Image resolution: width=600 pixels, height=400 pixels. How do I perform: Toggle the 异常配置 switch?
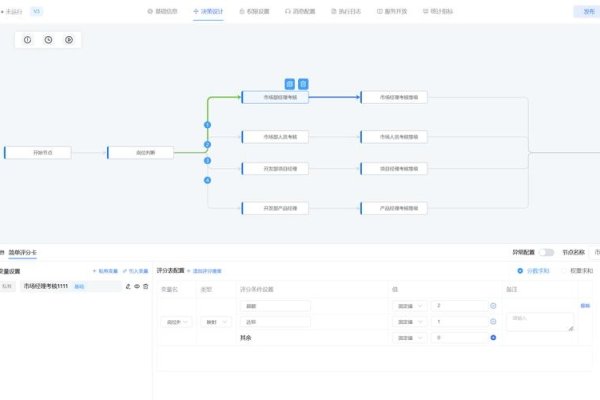[x=546, y=252]
